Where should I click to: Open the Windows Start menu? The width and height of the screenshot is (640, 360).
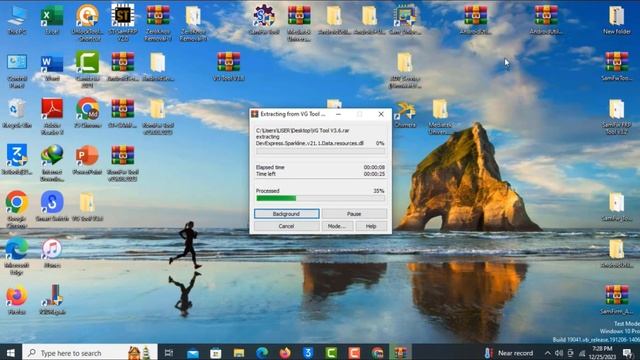click(x=11, y=353)
